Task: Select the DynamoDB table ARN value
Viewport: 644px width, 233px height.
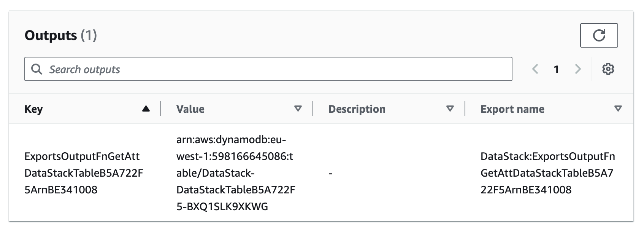Action: pyautogui.click(x=236, y=172)
